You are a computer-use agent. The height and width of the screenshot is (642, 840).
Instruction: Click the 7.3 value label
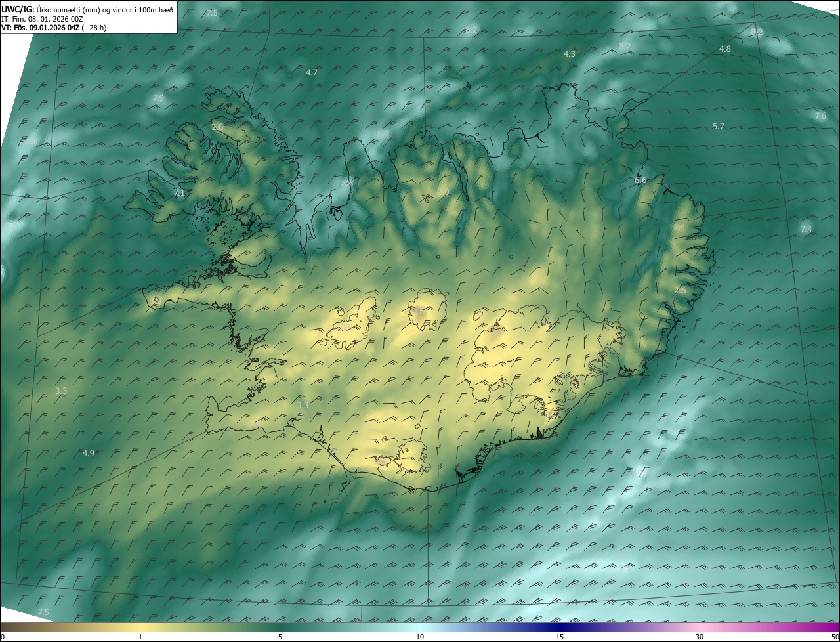point(806,229)
